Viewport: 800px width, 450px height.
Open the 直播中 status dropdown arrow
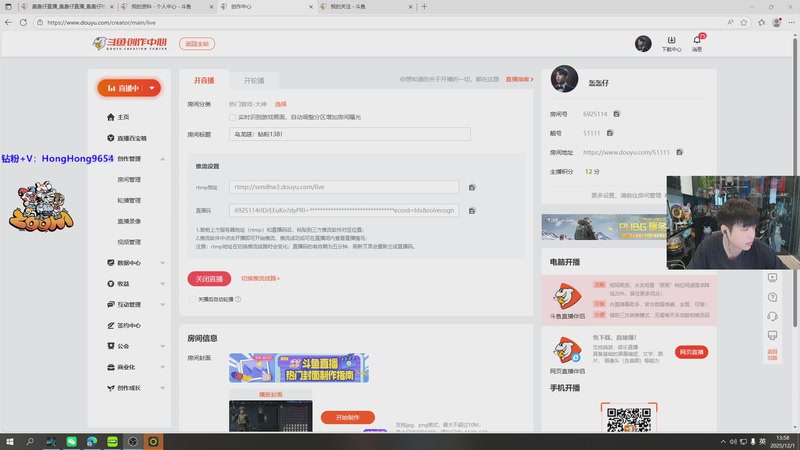(x=152, y=88)
